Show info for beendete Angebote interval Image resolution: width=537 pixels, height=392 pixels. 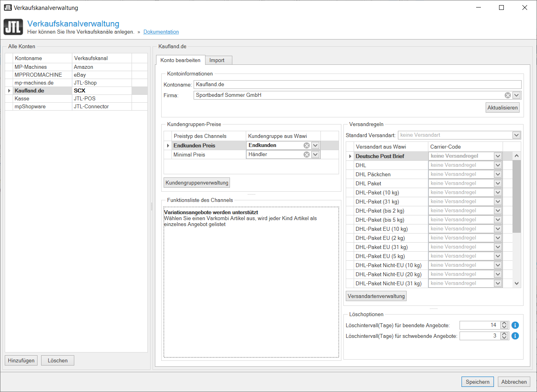[x=515, y=325]
